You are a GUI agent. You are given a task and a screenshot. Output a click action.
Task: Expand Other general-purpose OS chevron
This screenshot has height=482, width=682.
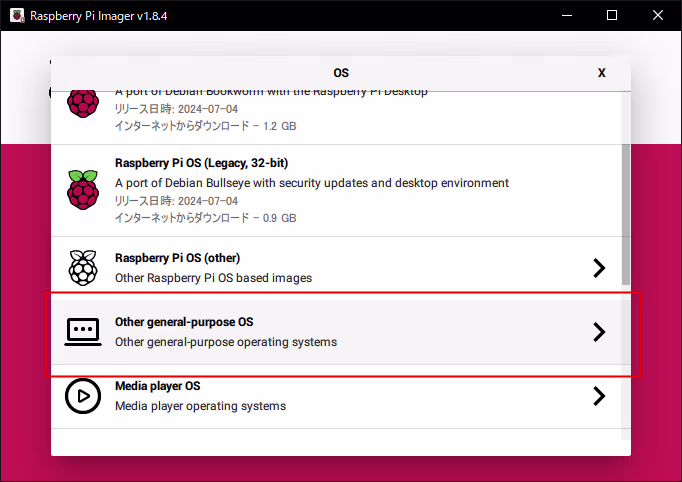(x=599, y=332)
